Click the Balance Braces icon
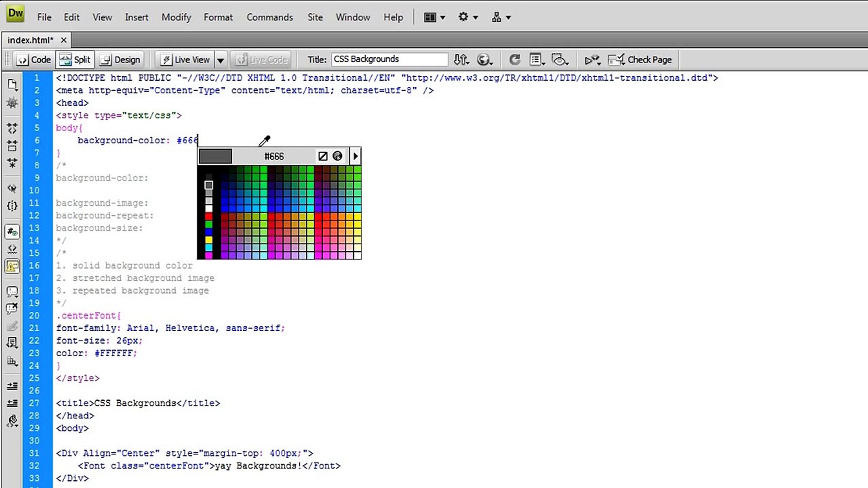The height and width of the screenshot is (488, 868). click(12, 206)
